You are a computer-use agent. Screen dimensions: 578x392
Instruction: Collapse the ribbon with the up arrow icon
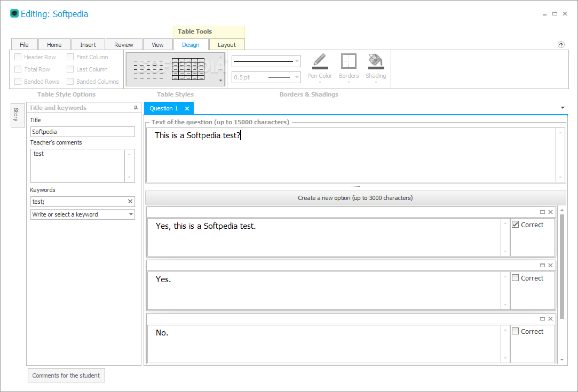(x=561, y=45)
